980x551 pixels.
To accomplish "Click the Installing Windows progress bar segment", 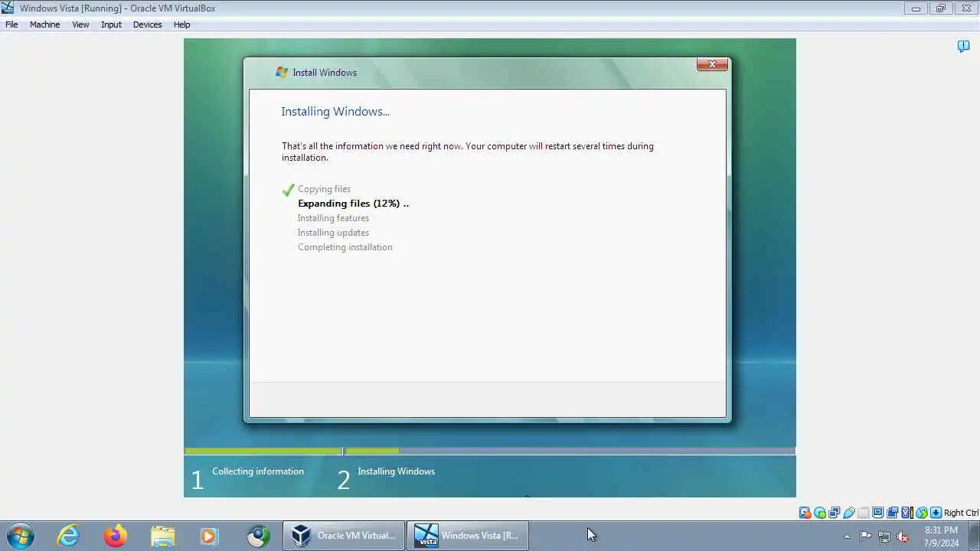I will tap(570, 451).
